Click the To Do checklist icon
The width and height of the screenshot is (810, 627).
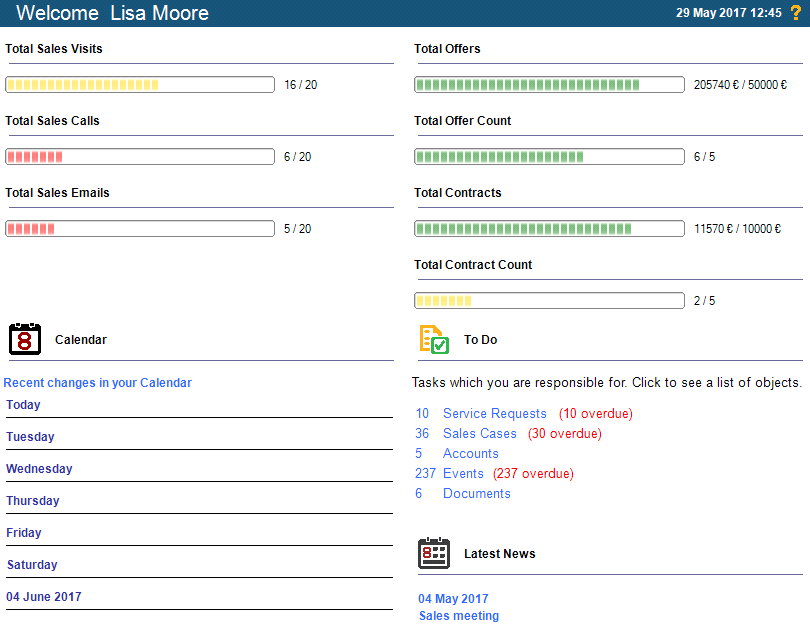click(434, 339)
